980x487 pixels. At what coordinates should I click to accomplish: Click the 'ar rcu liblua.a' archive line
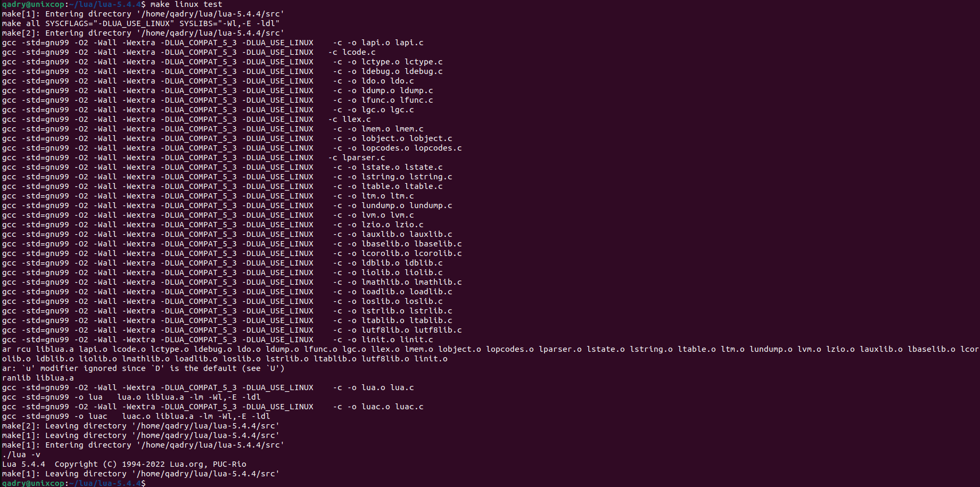pos(490,354)
